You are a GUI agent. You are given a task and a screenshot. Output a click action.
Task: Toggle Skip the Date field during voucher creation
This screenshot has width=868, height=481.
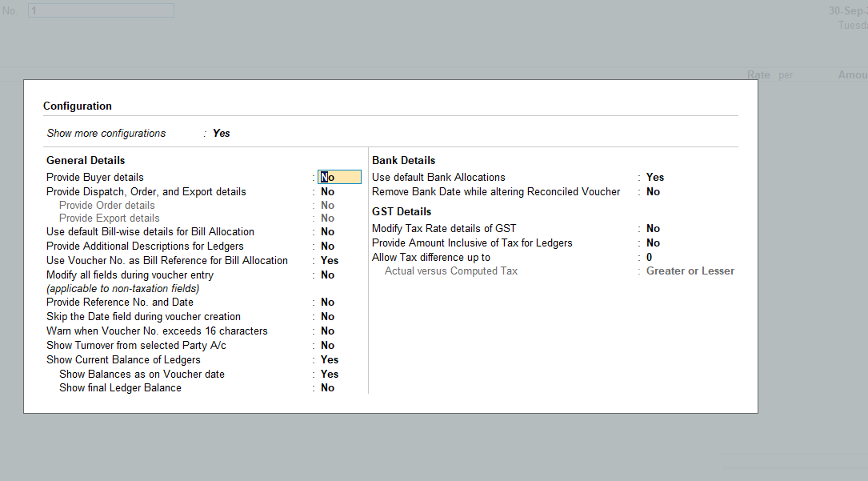pyautogui.click(x=327, y=316)
